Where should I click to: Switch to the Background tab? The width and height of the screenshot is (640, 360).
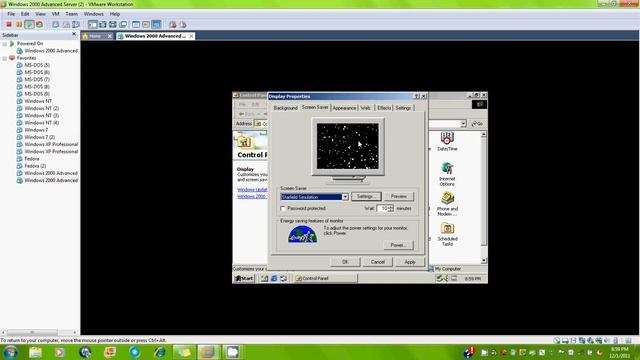285,108
